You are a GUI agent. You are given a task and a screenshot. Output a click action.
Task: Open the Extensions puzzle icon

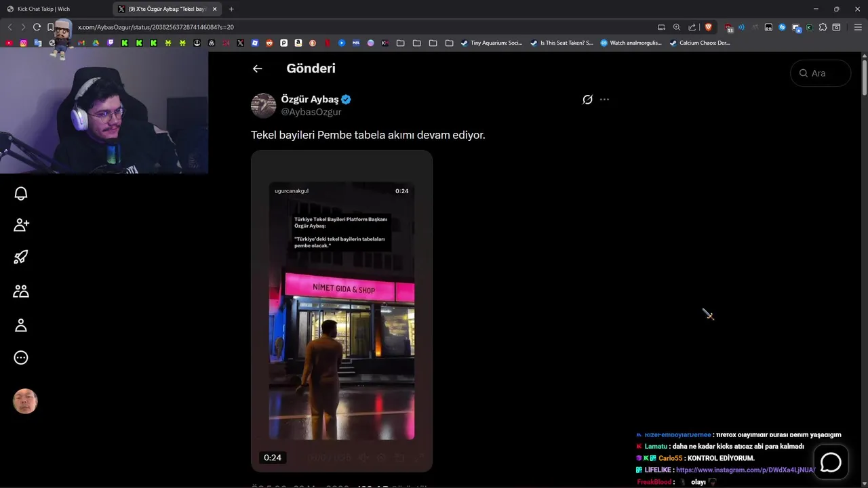coord(823,27)
